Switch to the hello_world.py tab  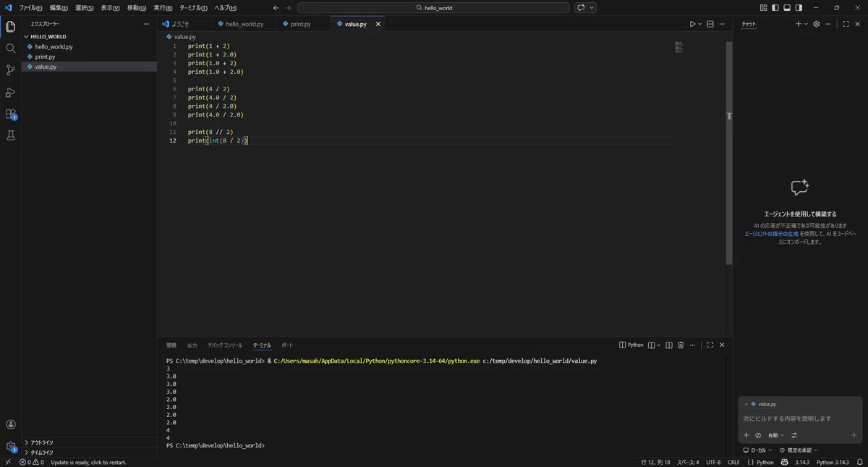(x=244, y=24)
